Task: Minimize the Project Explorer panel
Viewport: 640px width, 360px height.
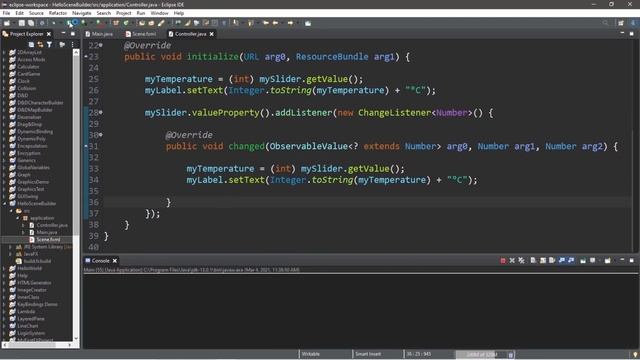Action: pyautogui.click(x=63, y=33)
